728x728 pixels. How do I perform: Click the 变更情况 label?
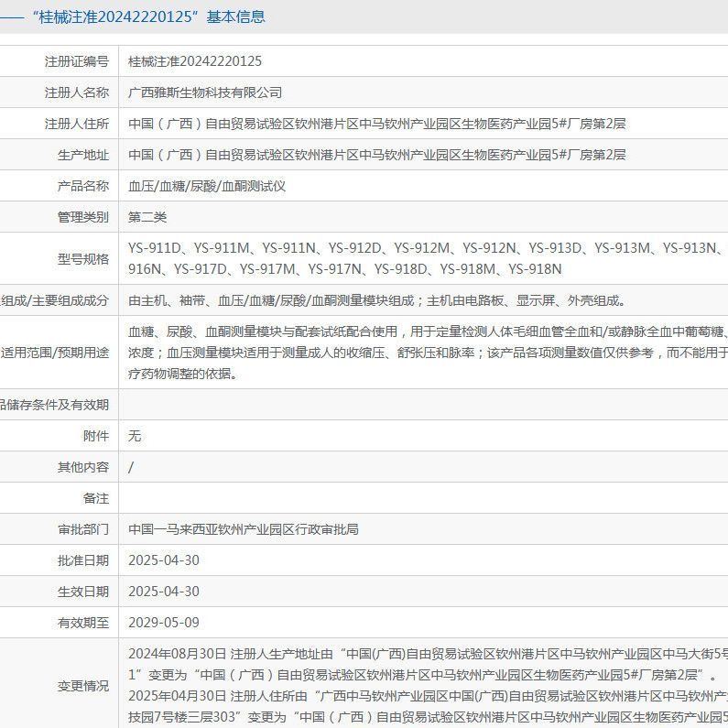click(83, 686)
